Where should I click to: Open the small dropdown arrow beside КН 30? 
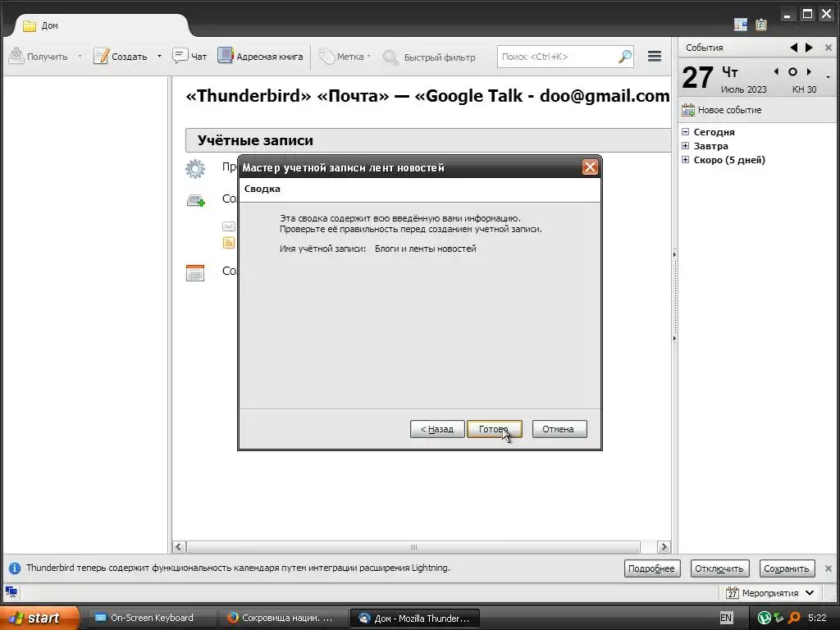click(x=829, y=78)
